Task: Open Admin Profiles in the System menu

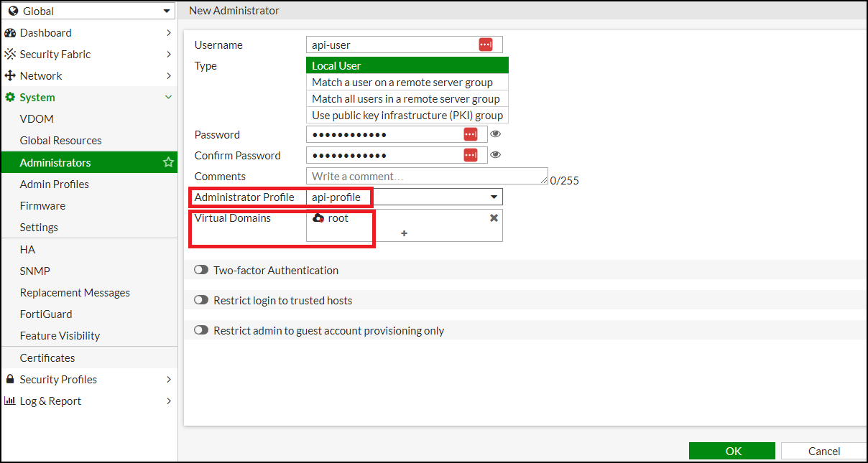Action: pos(55,184)
